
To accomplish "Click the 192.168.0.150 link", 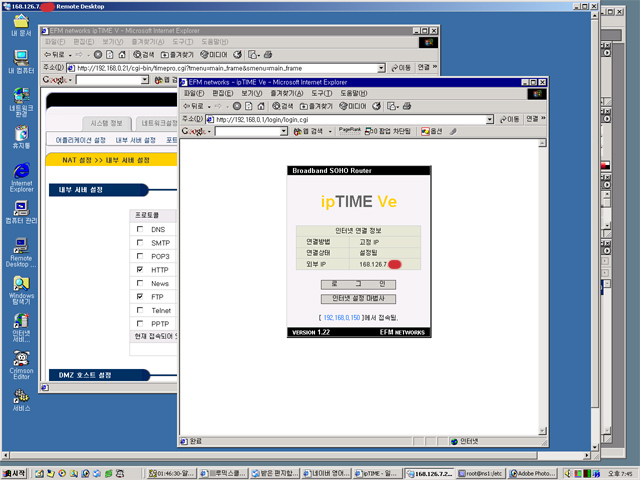I will pos(342,318).
